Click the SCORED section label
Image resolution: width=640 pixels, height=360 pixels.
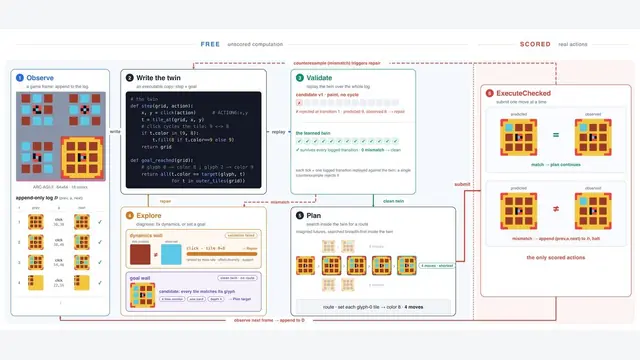point(535,44)
